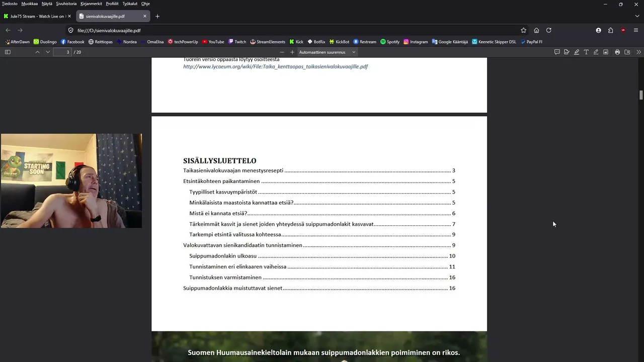
Task: Open the Reittiopas bookmark
Action: [100, 42]
